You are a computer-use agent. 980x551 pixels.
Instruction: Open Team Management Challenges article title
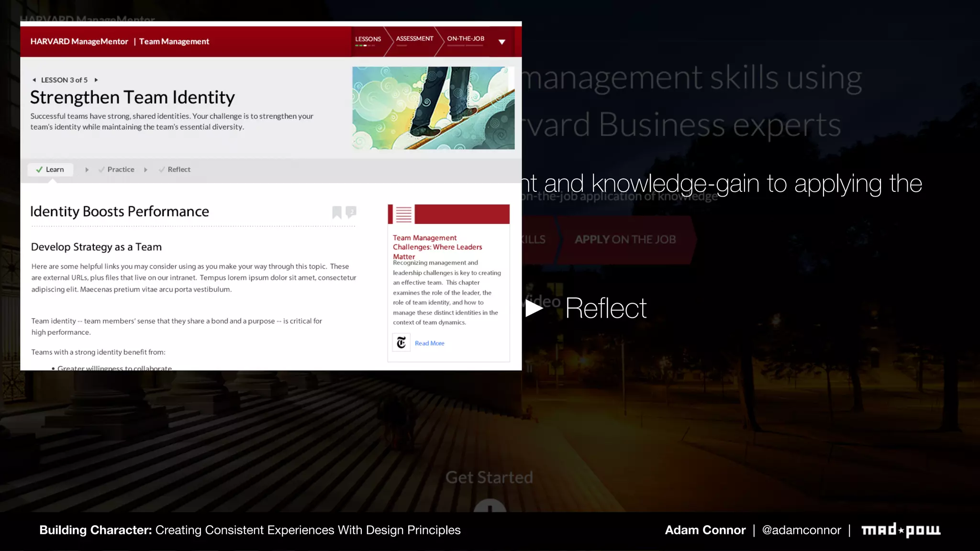(437, 247)
